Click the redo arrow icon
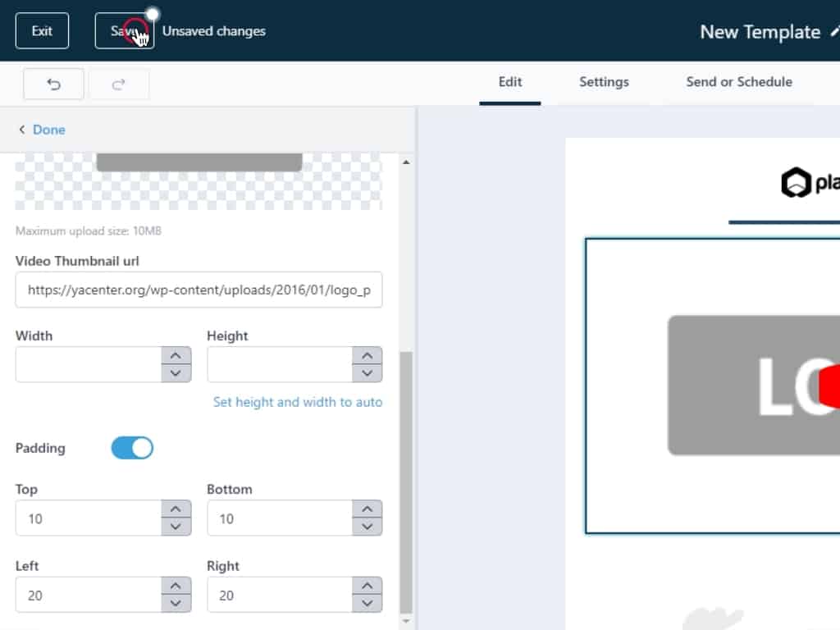This screenshot has height=630, width=840. 118,84
